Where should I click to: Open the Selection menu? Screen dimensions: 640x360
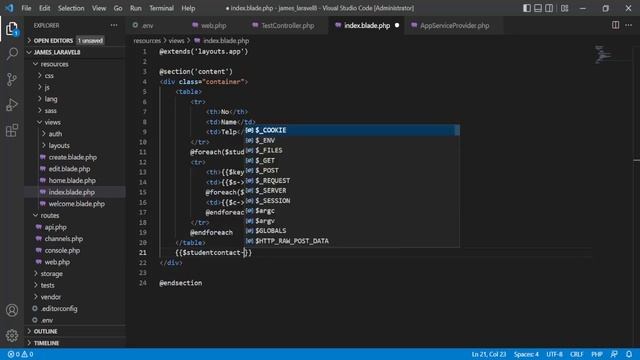click(x=71, y=8)
